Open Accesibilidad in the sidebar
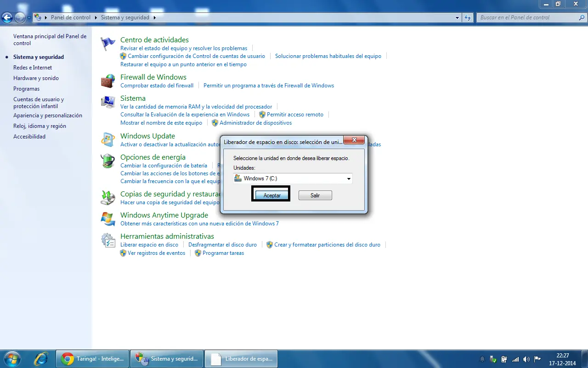 coord(29,137)
